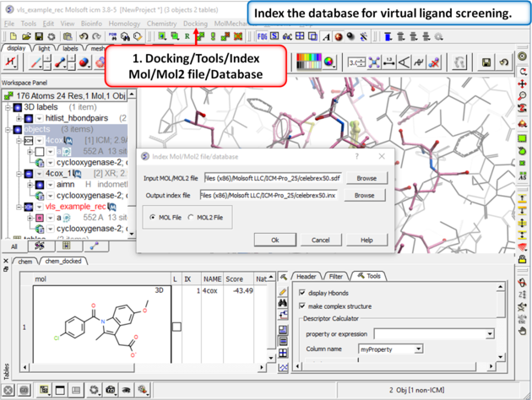Switch to the chem_docked table tab
Image resolution: width=532 pixels, height=400 pixels.
(x=64, y=261)
